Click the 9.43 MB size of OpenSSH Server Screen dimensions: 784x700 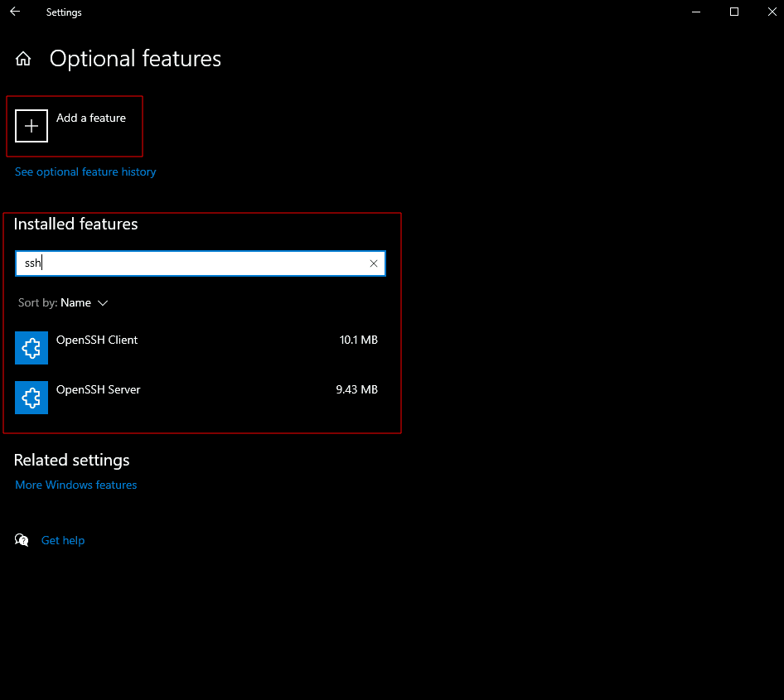[x=356, y=389]
